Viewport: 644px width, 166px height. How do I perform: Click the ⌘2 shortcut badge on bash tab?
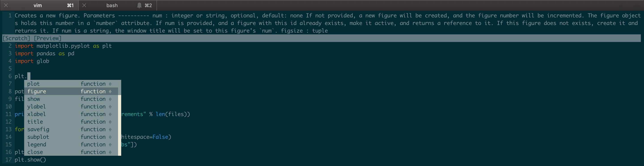(x=148, y=5)
